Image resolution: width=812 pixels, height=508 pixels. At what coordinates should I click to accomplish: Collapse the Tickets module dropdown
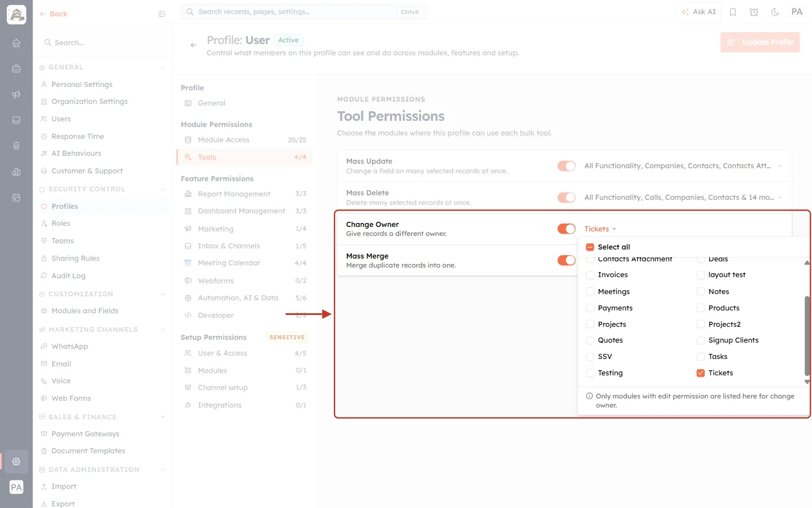(x=600, y=229)
